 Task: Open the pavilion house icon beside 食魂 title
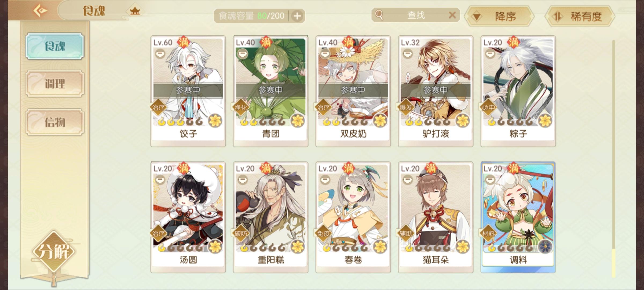[x=135, y=11]
